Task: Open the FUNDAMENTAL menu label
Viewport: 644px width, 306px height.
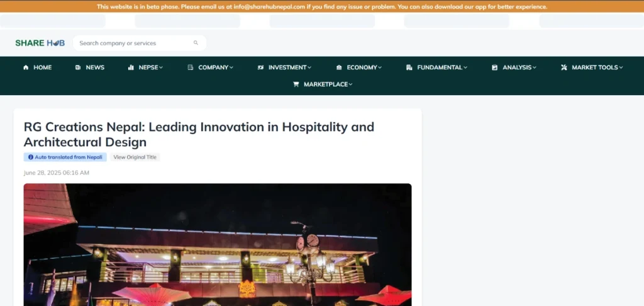Action: [x=440, y=67]
